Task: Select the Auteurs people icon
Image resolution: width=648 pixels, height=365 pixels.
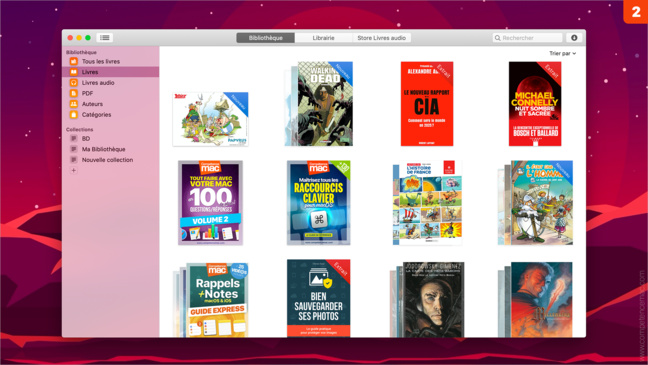Action: point(74,104)
